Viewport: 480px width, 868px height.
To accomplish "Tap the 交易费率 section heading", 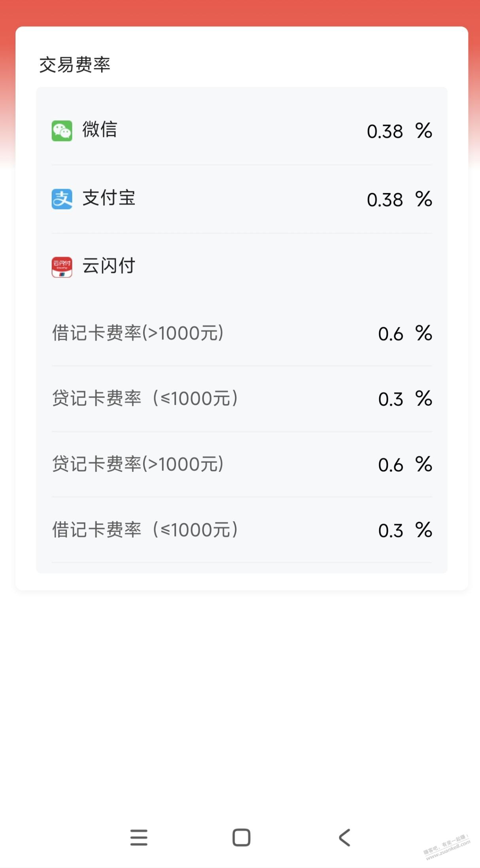I will [74, 65].
